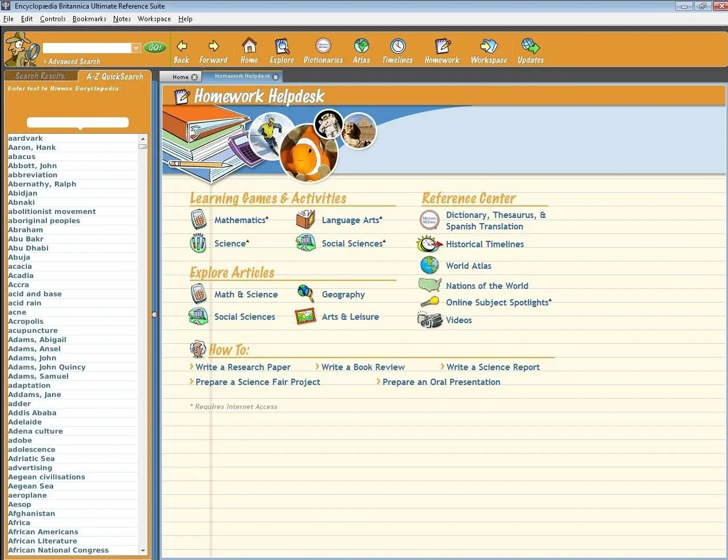Viewport: 728px width, 560px height.
Task: Click the Arts & Leisure picture icon
Action: [x=305, y=316]
